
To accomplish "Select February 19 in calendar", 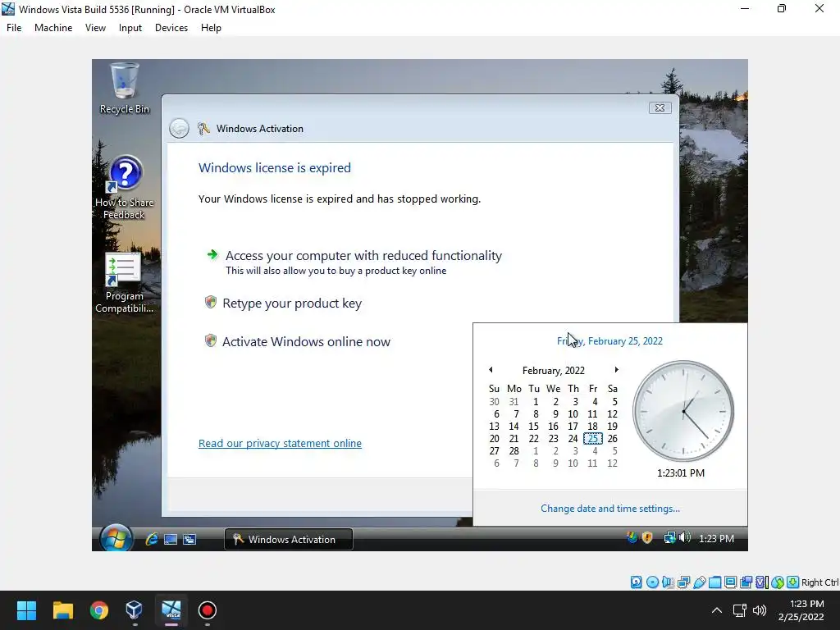I will click(x=612, y=427).
